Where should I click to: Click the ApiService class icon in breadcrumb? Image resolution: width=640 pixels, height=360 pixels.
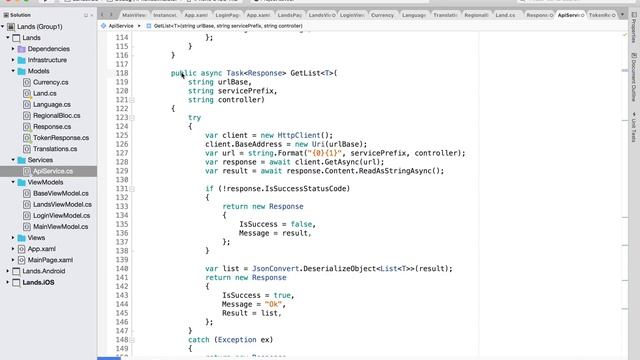coord(104,26)
